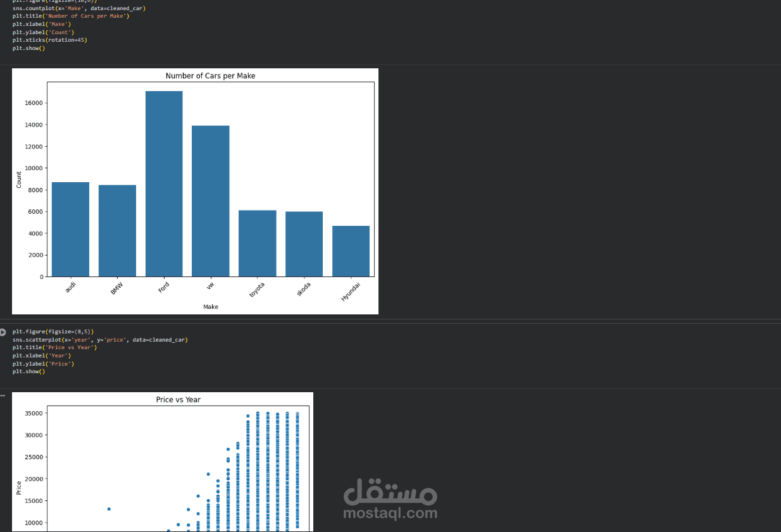Click plt.show() in the countplot cell
Image resolution: width=781 pixels, height=532 pixels.
28,48
